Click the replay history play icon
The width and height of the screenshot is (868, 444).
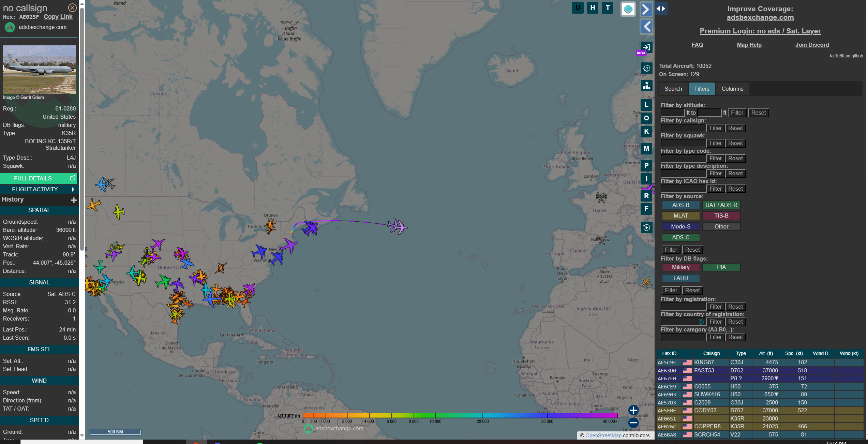point(646,227)
